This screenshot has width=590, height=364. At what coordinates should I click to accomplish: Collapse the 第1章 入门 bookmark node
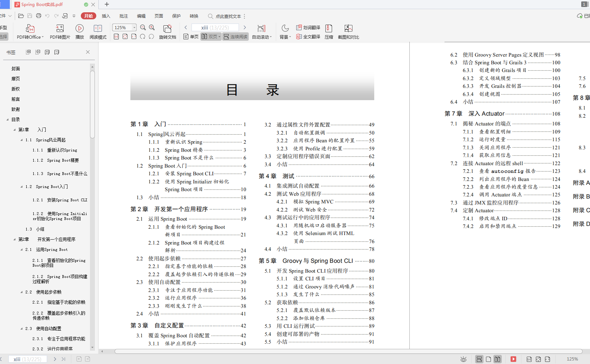pos(14,130)
